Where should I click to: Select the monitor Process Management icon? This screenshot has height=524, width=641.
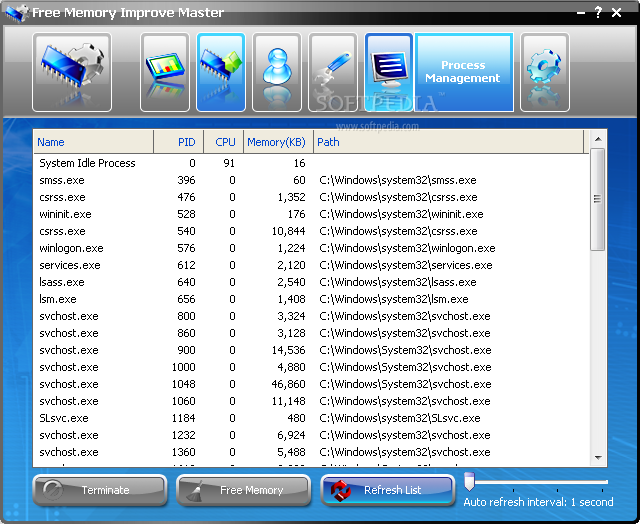(389, 72)
